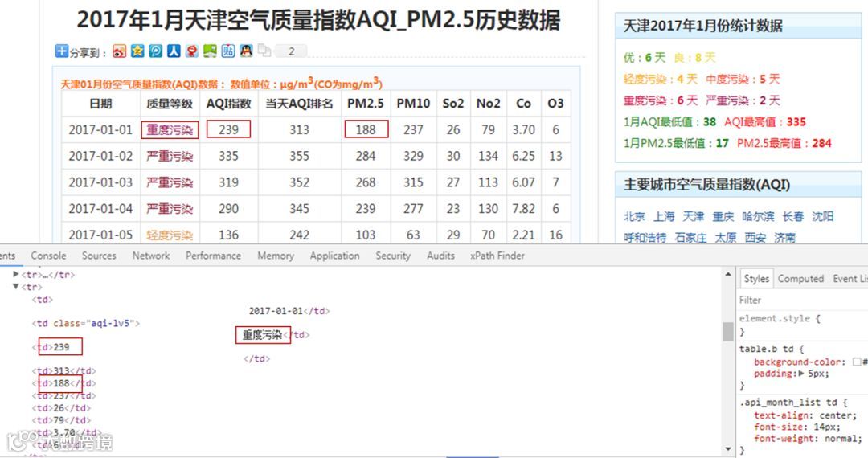The width and height of the screenshot is (868, 458).
Task: Click the 天津 city link
Action: [x=693, y=216]
